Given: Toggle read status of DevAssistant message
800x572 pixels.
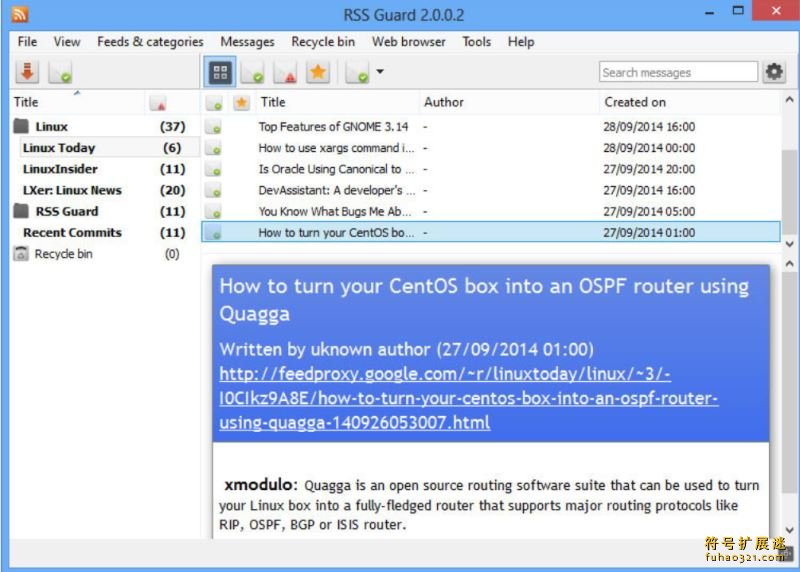Looking at the screenshot, I should click(x=213, y=191).
